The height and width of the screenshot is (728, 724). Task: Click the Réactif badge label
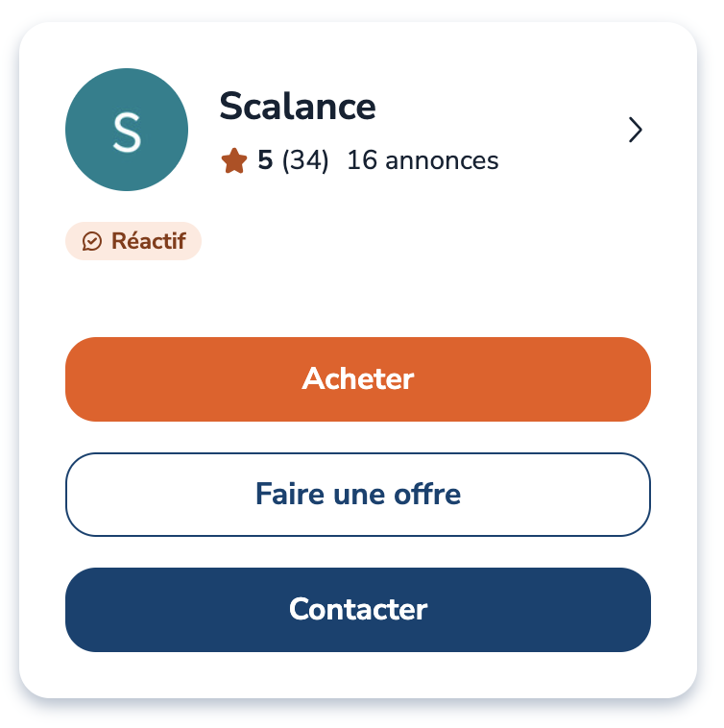click(148, 242)
